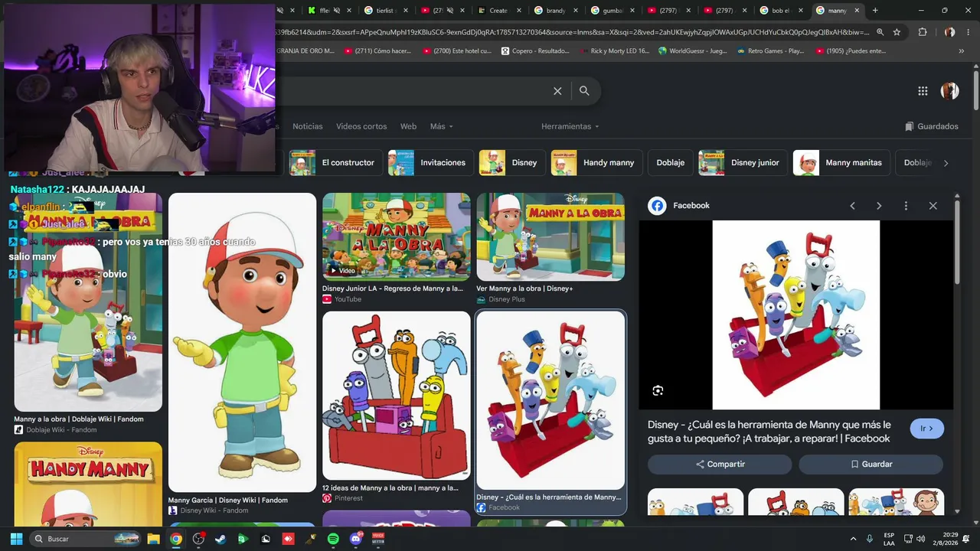Open Chrome profile picture in toolbar
The image size is (980, 551).
949,32
